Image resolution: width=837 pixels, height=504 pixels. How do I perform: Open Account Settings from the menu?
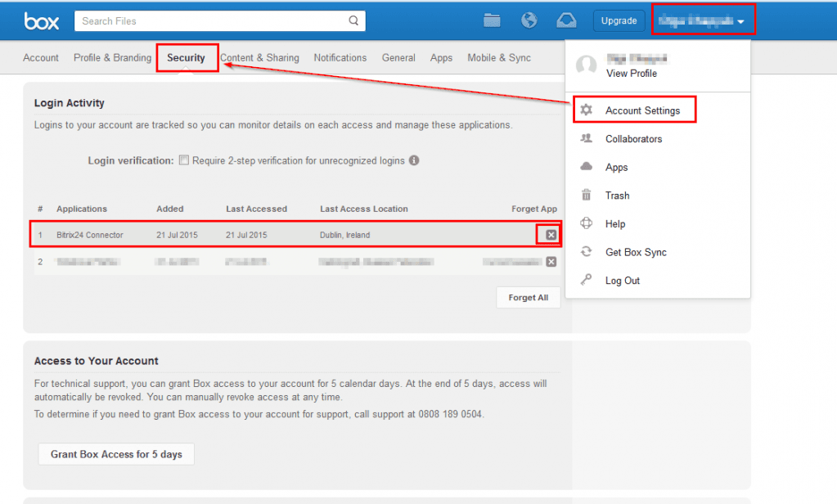pos(642,110)
